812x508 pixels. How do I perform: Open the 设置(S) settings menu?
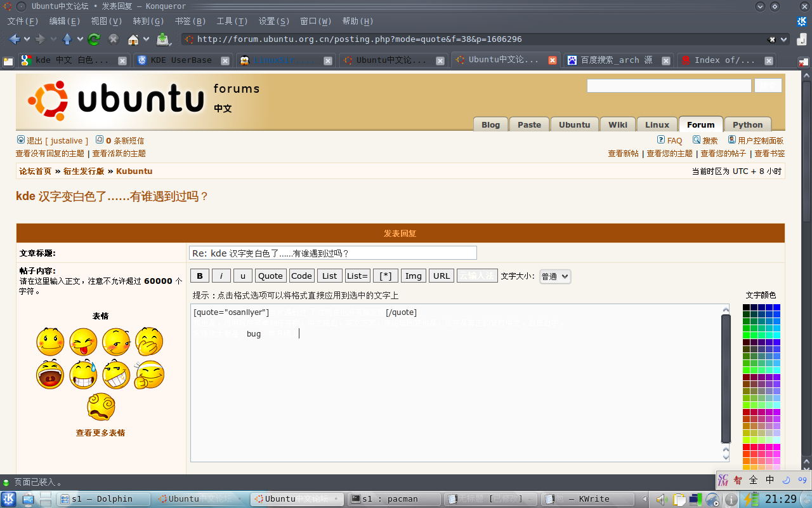click(x=274, y=21)
